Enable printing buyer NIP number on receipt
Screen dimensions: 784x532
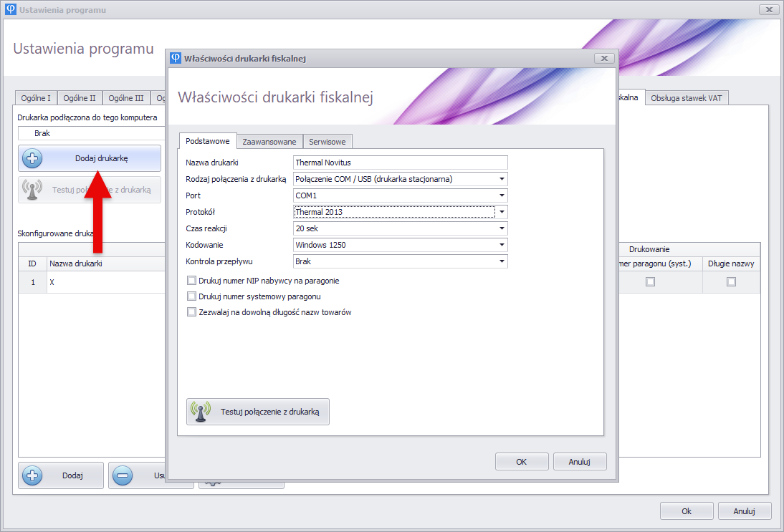tap(191, 281)
